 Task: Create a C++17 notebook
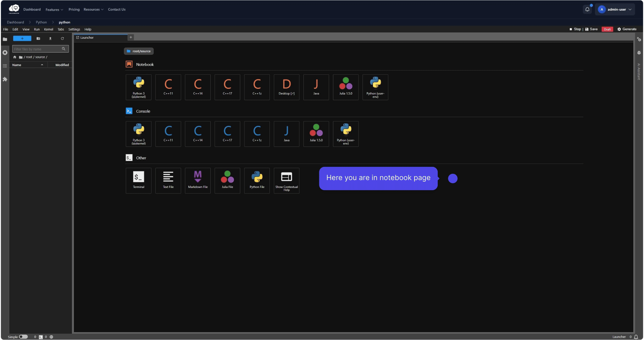(227, 87)
